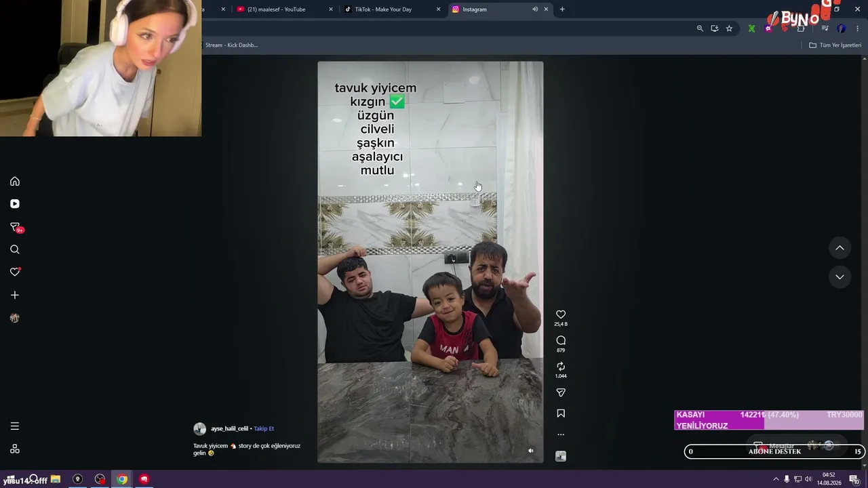
Task: Open the network icon in system tray
Action: click(x=797, y=479)
